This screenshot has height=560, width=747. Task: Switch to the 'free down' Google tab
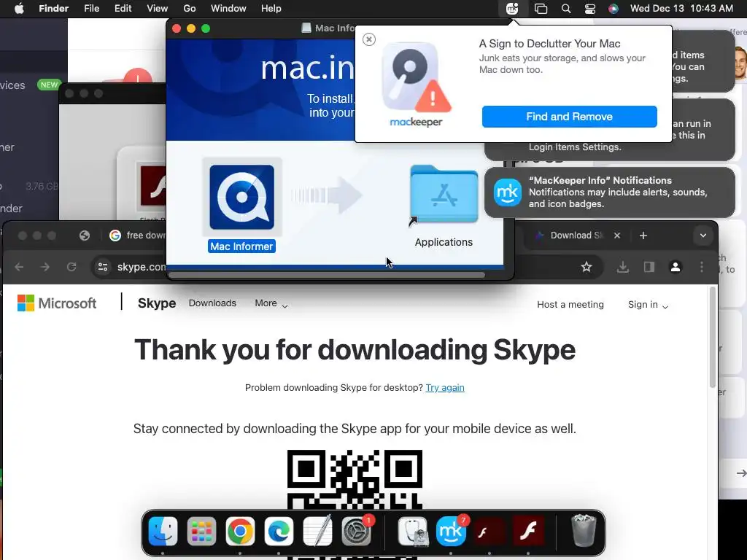137,236
